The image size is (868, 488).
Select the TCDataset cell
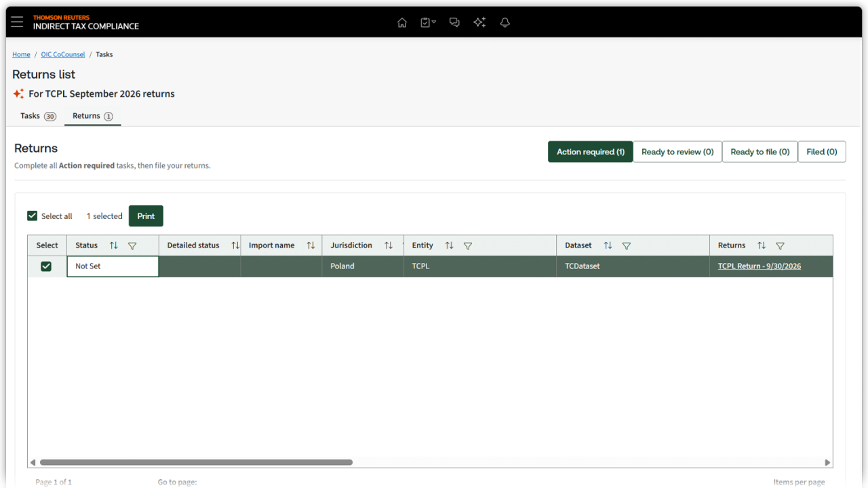633,266
